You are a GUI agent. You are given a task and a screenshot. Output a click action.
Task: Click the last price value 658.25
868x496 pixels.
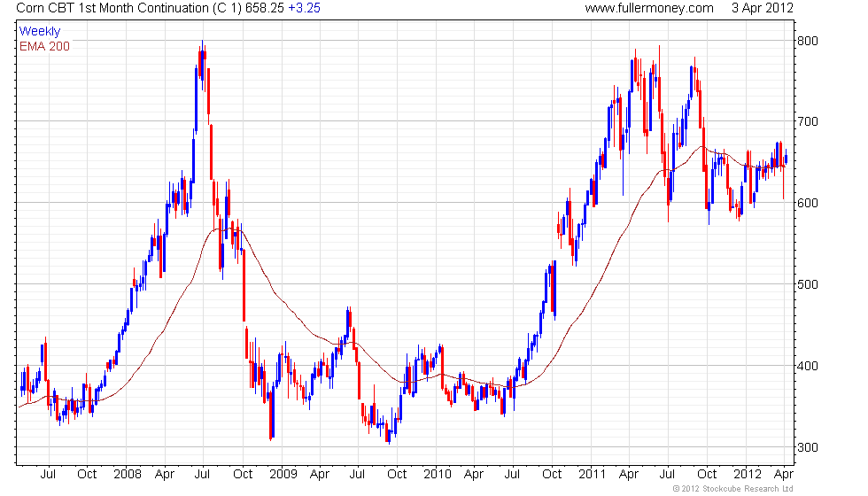coord(264,8)
